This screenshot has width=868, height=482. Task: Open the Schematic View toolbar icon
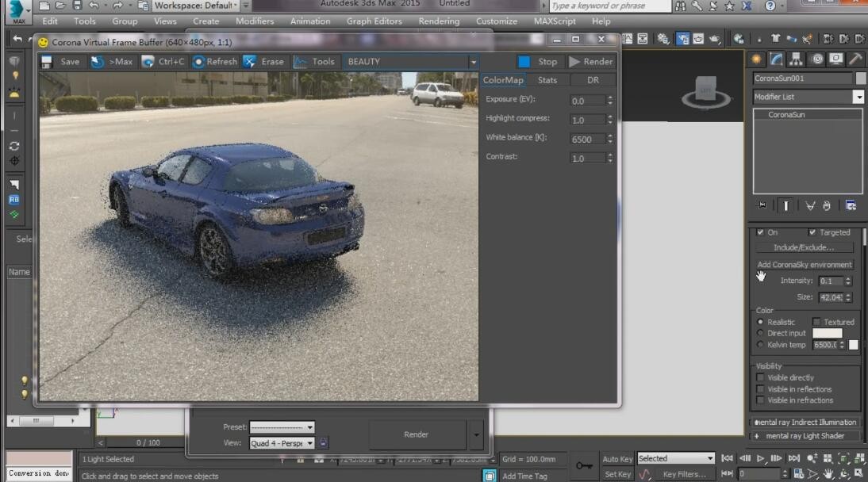pos(642,39)
